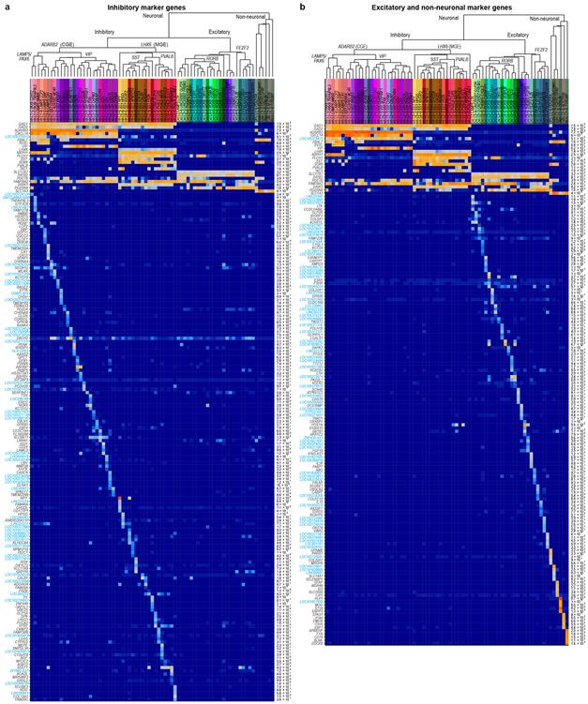588x704 pixels.
Task: Click the "SST" subclass label in panel a
Action: point(136,57)
